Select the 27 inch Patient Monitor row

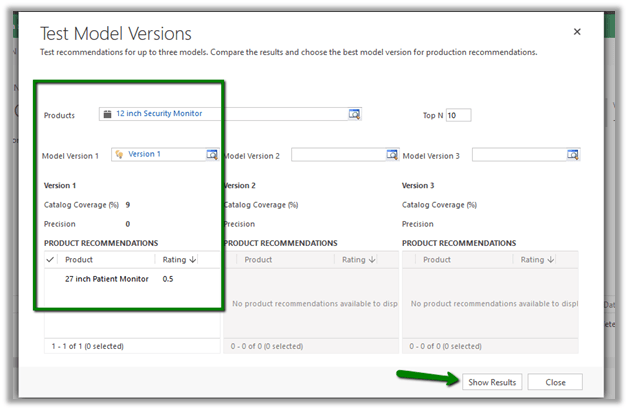(x=106, y=279)
